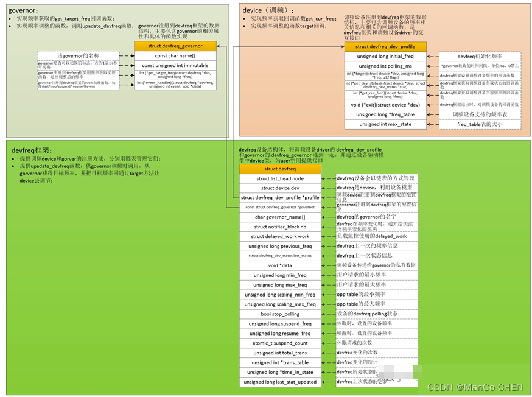The width and height of the screenshot is (532, 397).
Task: Click the struct list_head node field
Action: click(x=280, y=178)
